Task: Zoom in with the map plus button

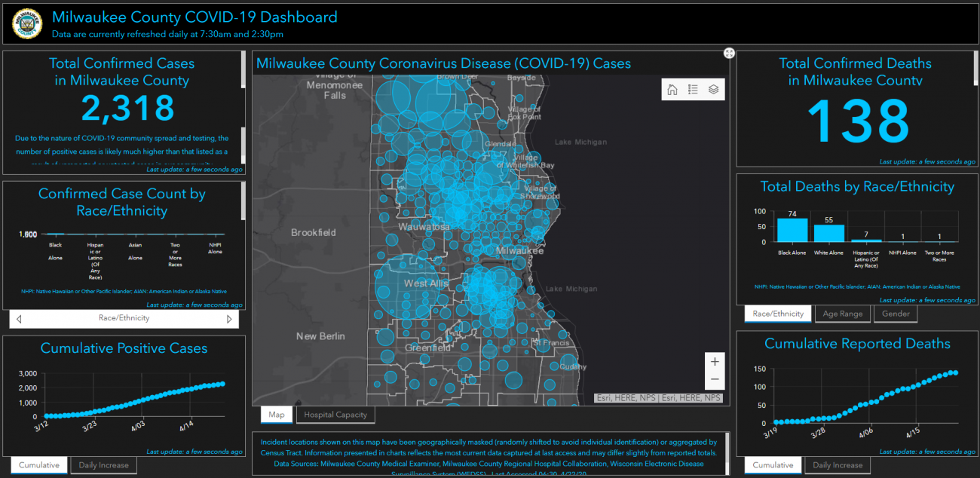Action: 715,361
